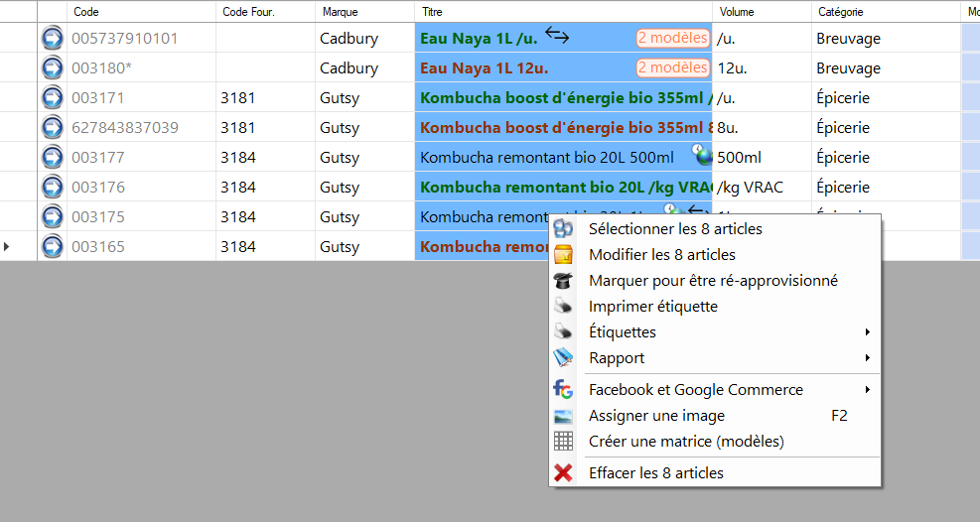The height and width of the screenshot is (522, 980).
Task: Click the volume cell /kg VRAC
Action: tap(762, 188)
